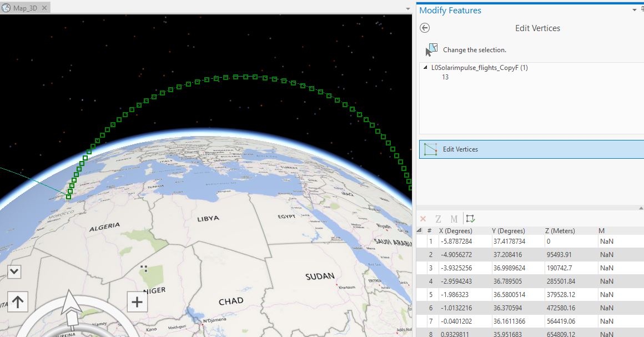This screenshot has height=337, width=644.
Task: Select the Y value 37.4178734 cell
Action: pos(517,242)
